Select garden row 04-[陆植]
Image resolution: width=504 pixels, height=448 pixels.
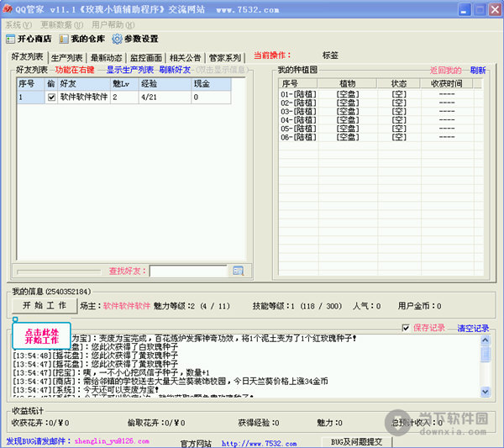pyautogui.click(x=381, y=120)
